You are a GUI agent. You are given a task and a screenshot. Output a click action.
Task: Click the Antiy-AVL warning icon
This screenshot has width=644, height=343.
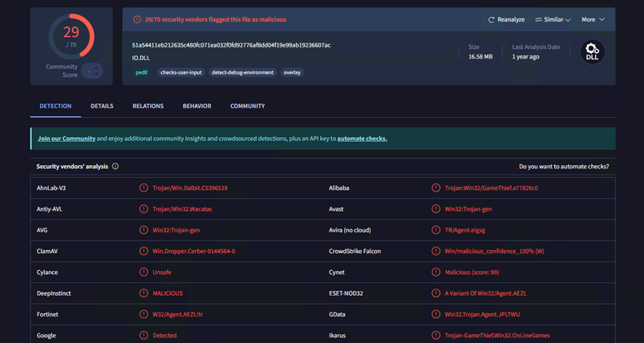[144, 209]
